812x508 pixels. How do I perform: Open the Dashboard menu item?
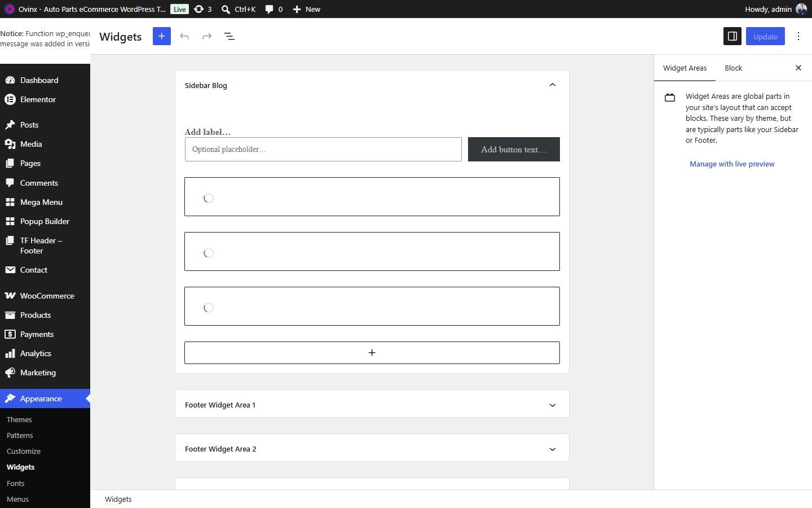pos(45,80)
